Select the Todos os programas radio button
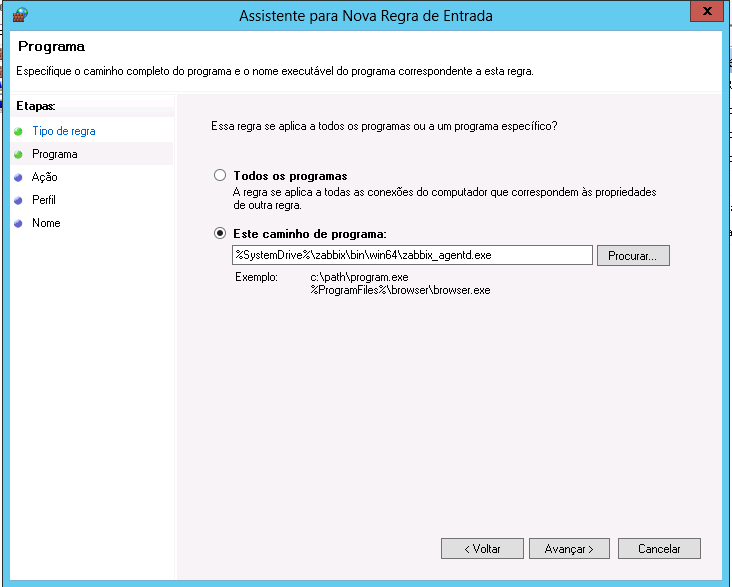 (220, 175)
